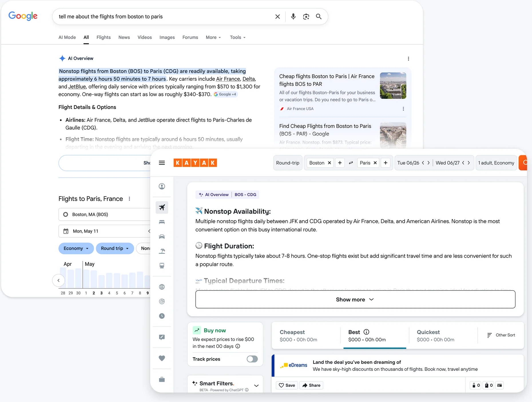Open the globe Explore icon in KAYAK sidebar
Viewport: 532px width, 402px height.
[x=162, y=287]
